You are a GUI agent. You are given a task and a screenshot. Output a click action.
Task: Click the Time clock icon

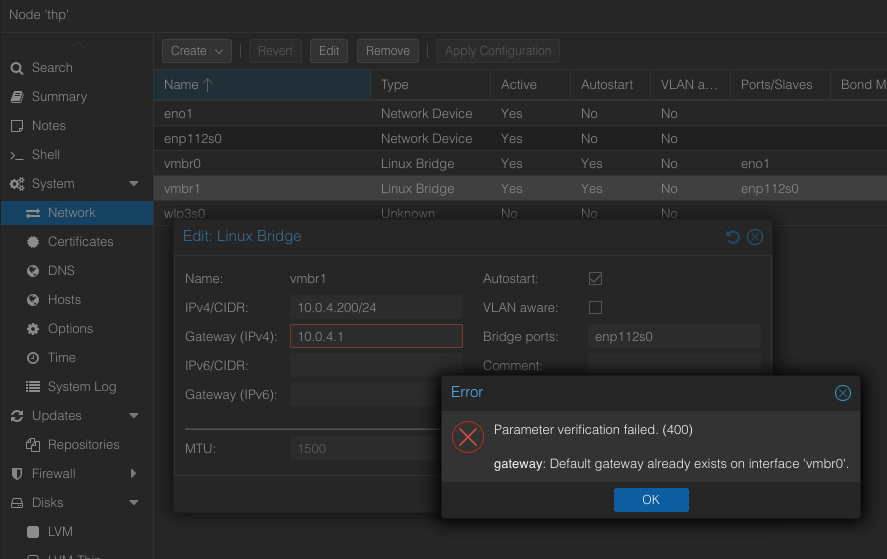coord(32,358)
